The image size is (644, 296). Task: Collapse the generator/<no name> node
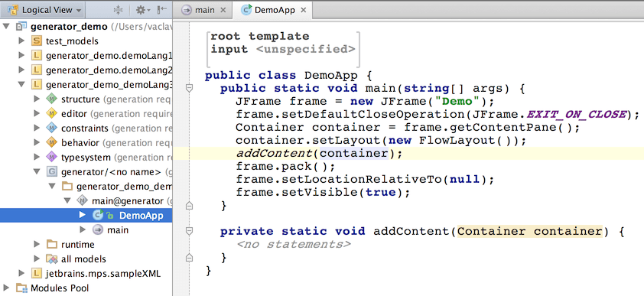pyautogui.click(x=37, y=172)
